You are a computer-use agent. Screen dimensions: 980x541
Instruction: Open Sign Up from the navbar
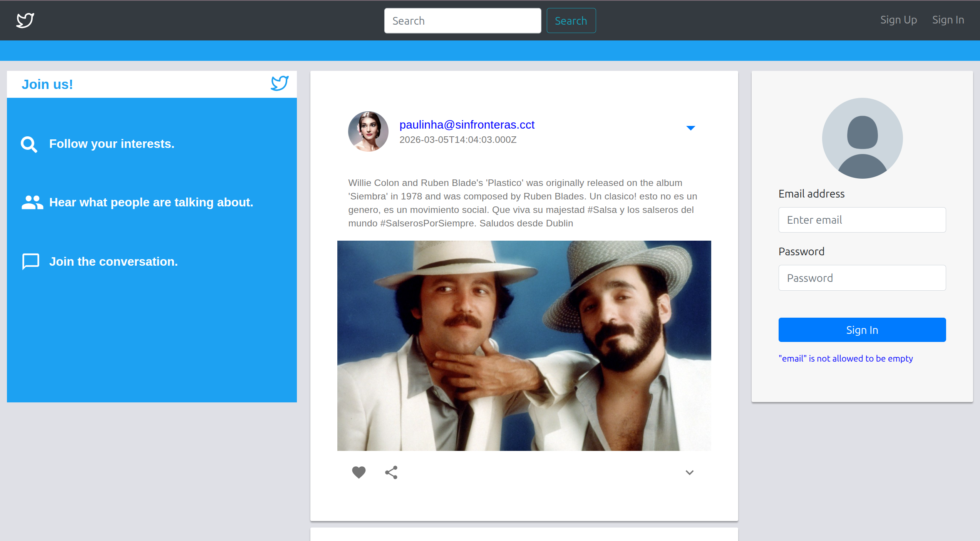pyautogui.click(x=898, y=20)
